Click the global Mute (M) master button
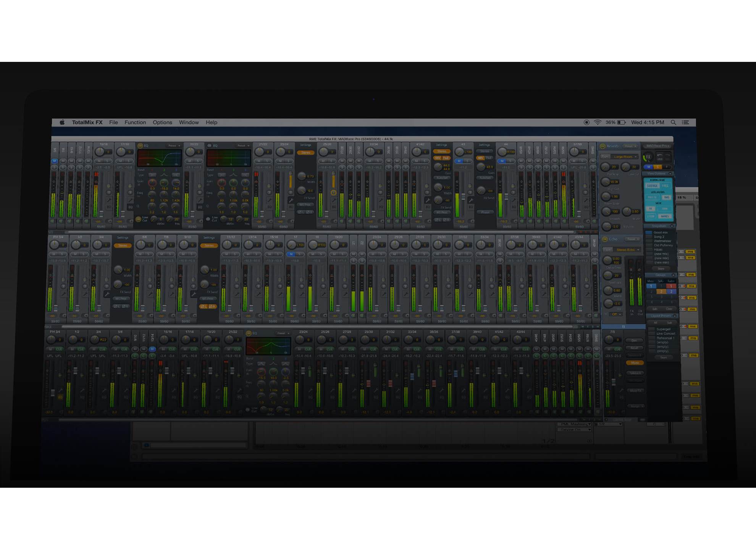The height and width of the screenshot is (550, 756). point(649,167)
